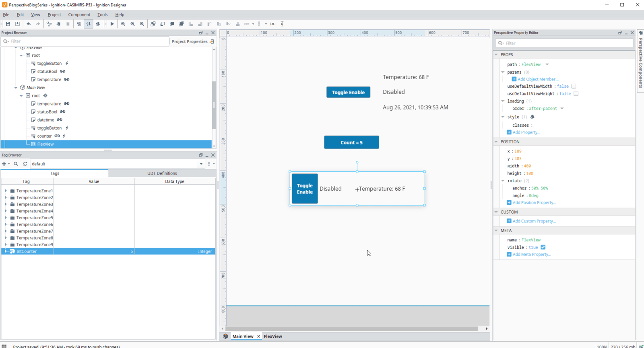Click the Add Property link
The image size is (644, 348).
[x=526, y=132]
